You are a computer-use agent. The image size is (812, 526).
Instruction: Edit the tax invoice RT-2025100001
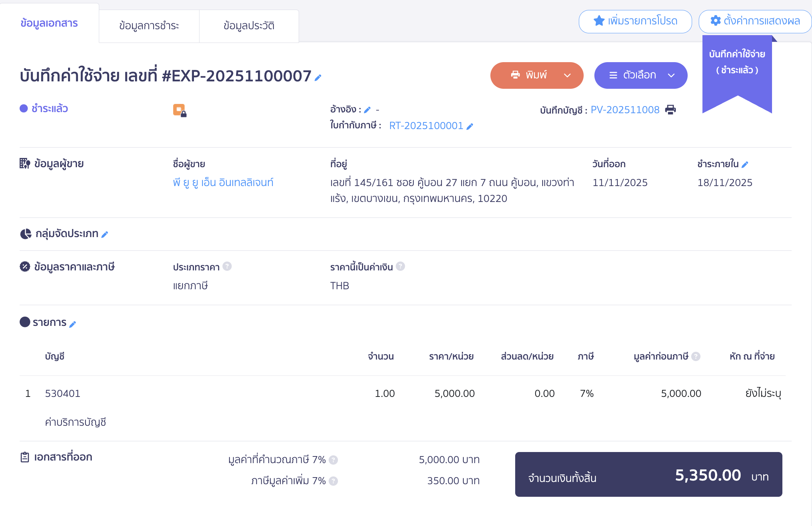tap(470, 126)
